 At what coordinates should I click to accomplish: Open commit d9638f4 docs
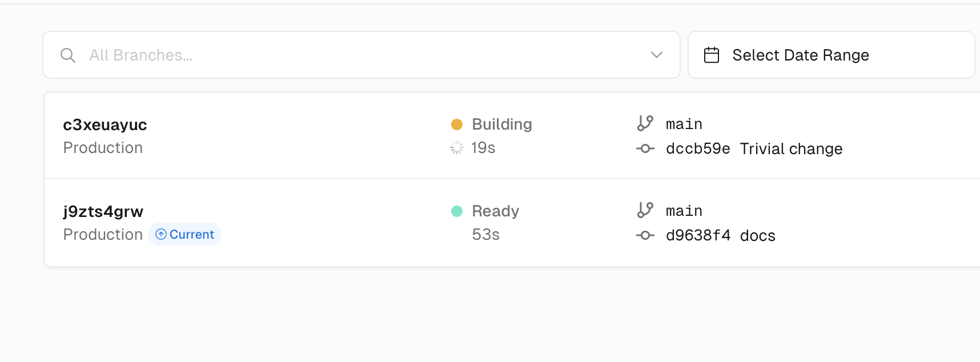721,235
